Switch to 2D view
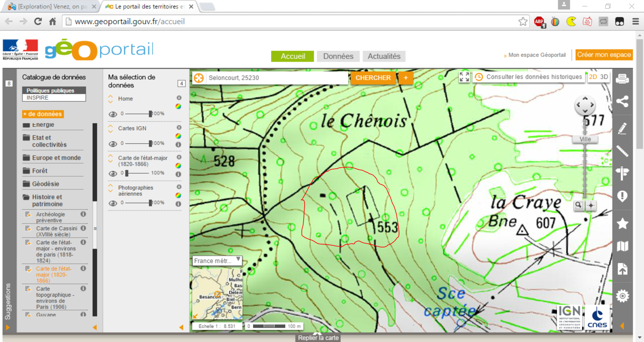The height and width of the screenshot is (342, 644). 593,77
